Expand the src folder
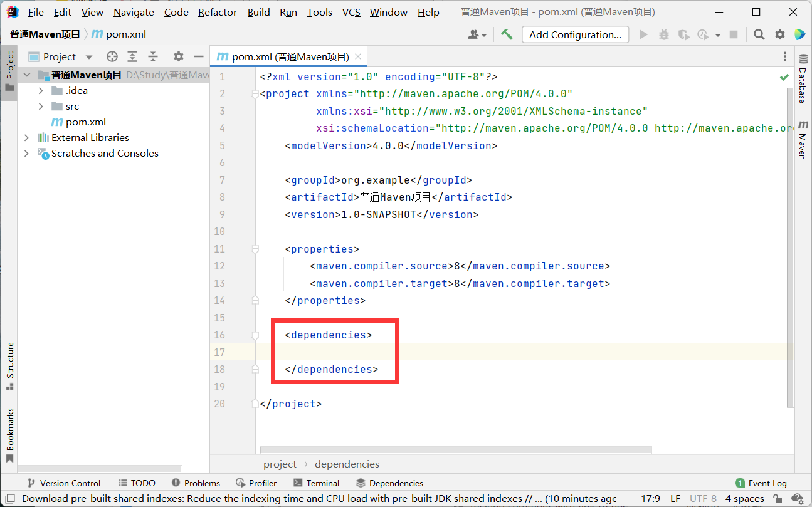 pos(41,106)
